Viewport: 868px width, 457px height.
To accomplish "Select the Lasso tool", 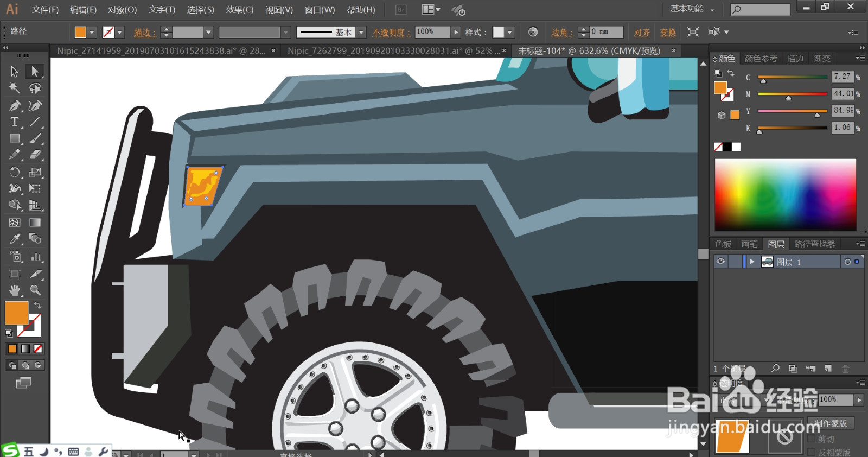I will coord(35,88).
